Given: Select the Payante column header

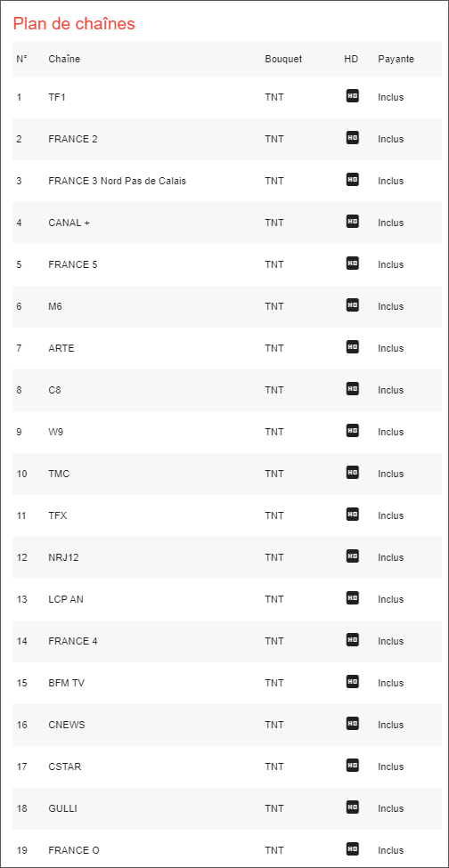Looking at the screenshot, I should pyautogui.click(x=396, y=59).
